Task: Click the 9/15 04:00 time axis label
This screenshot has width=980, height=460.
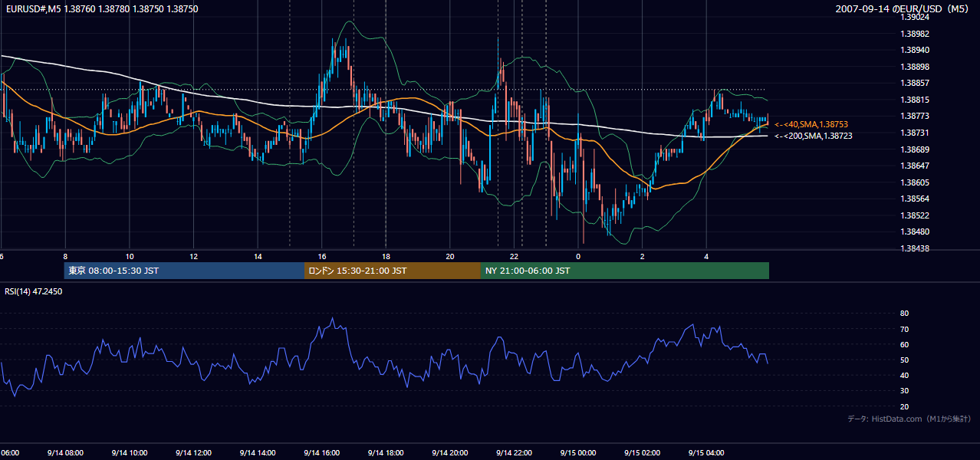Action: pos(706,453)
